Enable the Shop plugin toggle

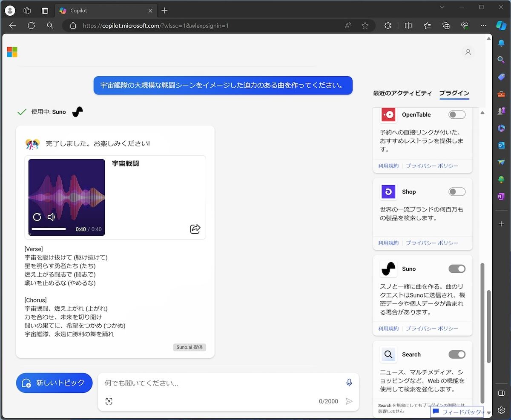[x=457, y=192]
